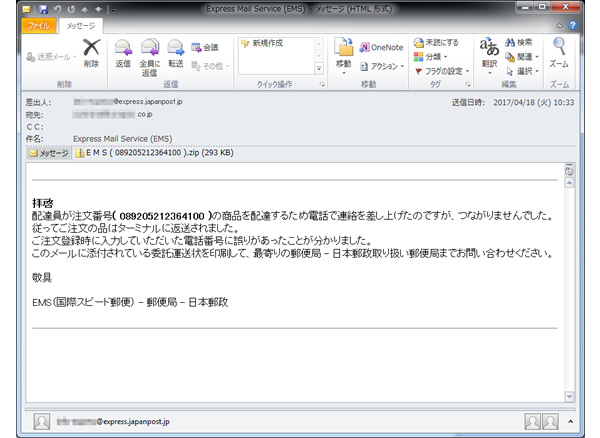The image size is (600, 438).
Task: Click Next Item down arrow in title bar
Action: 99,9
